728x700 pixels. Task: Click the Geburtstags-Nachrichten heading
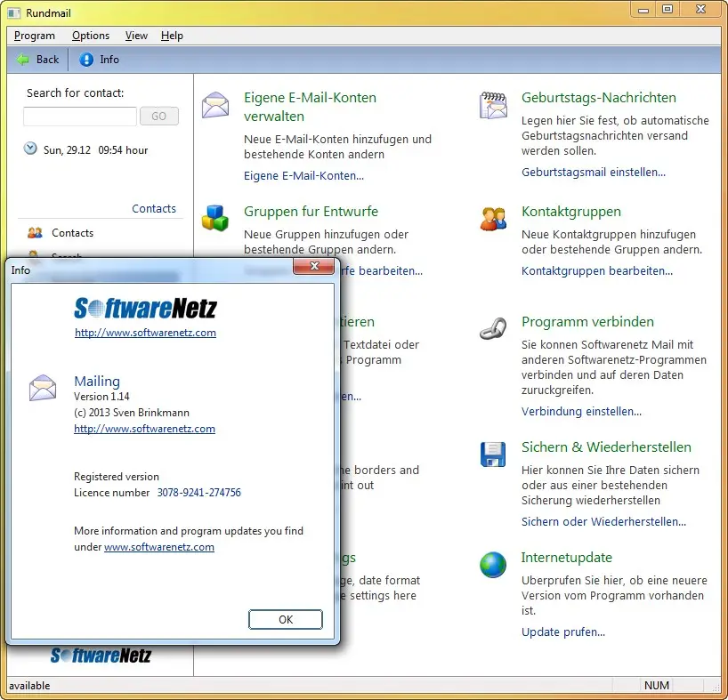(598, 98)
